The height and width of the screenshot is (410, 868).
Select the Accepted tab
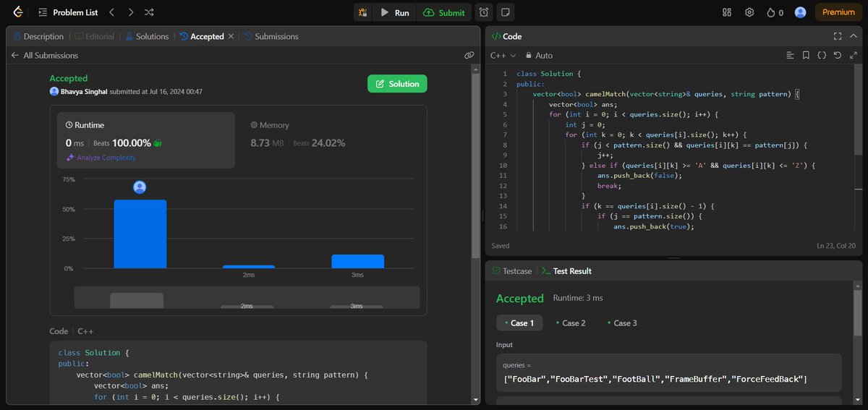[202, 36]
